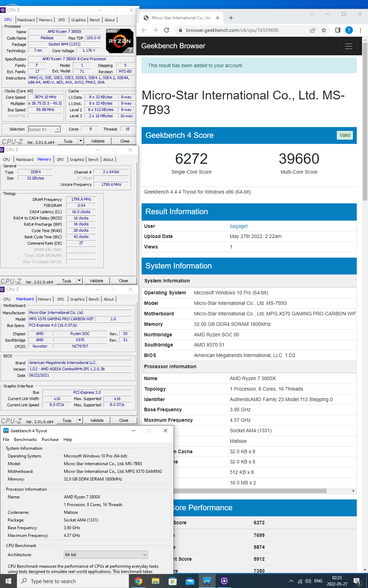Screen dimensions: 368x588
Task: Click Validate in Mainboard CPU-Z window
Action: tap(97, 420)
